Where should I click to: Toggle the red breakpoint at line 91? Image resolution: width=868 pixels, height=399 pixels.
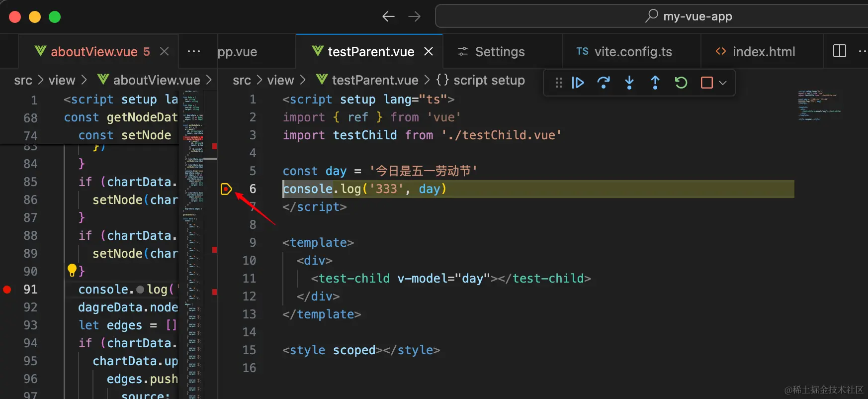(7, 290)
